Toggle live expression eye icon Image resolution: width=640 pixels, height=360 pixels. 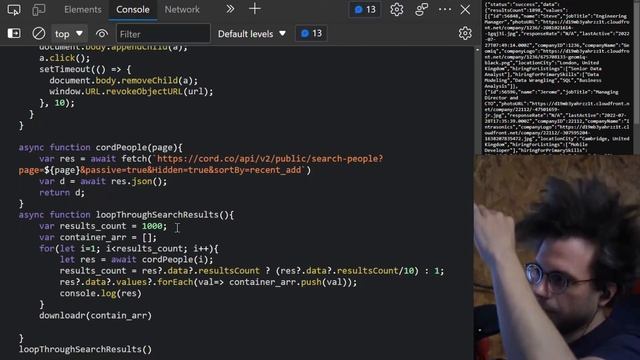(102, 33)
